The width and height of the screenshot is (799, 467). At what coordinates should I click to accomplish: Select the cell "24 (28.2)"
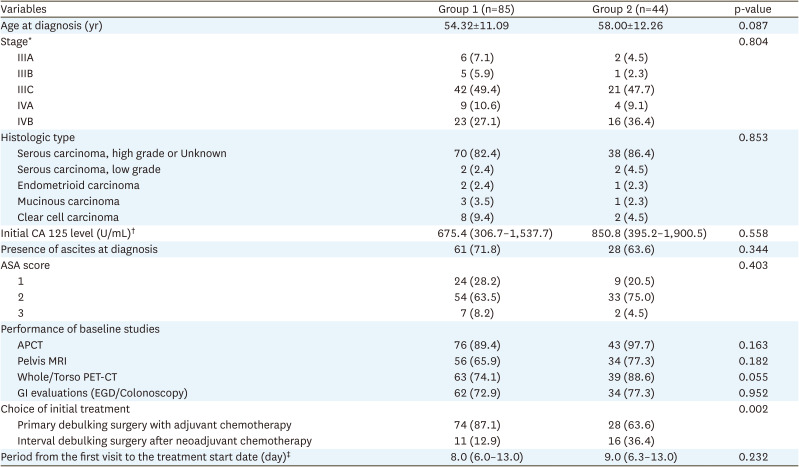477,281
